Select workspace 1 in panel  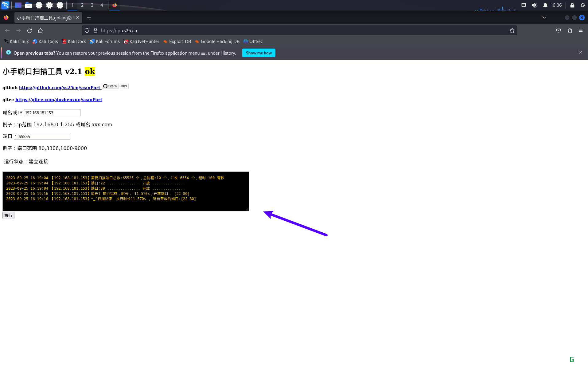tap(72, 5)
